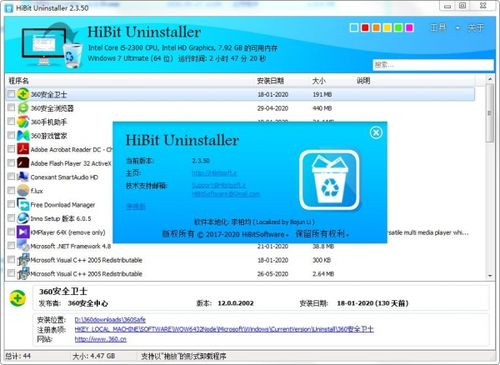Click the HiBit Uninstaller header logo
The image size is (500, 365).
(51, 45)
